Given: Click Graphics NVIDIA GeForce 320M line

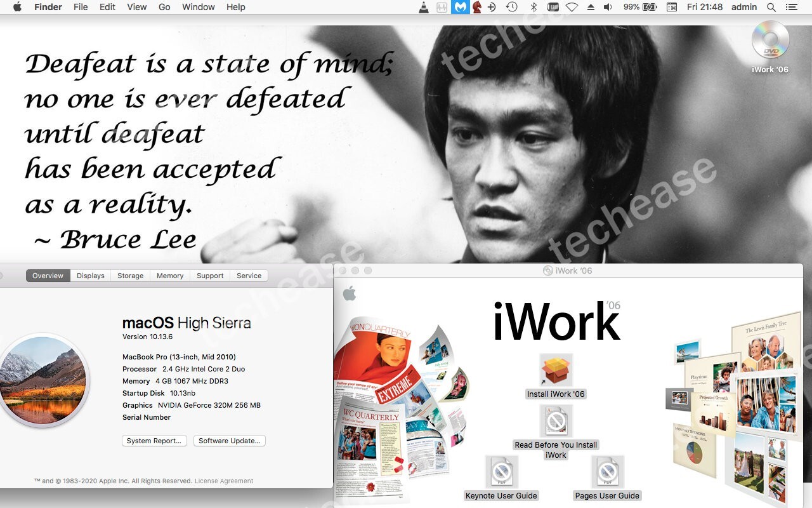Looking at the screenshot, I should coord(192,405).
